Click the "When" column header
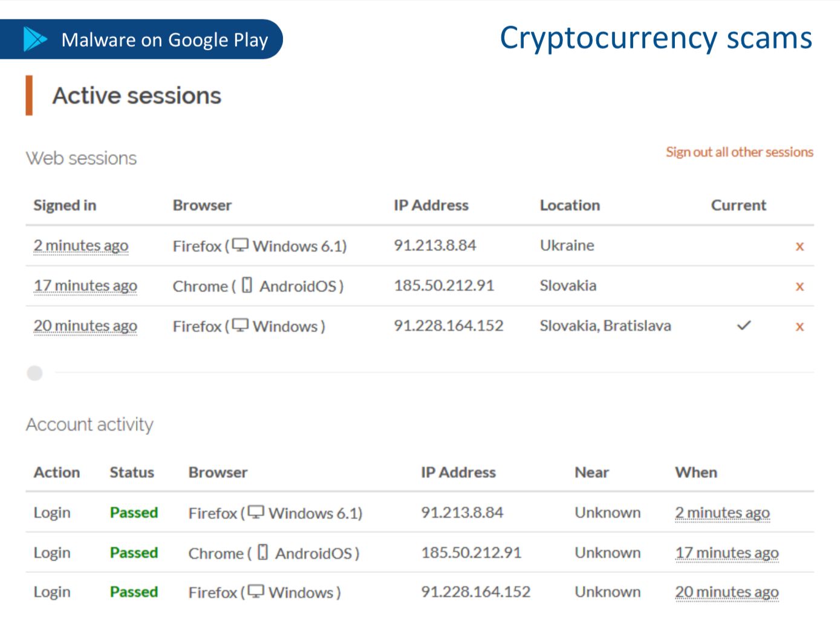 [696, 472]
